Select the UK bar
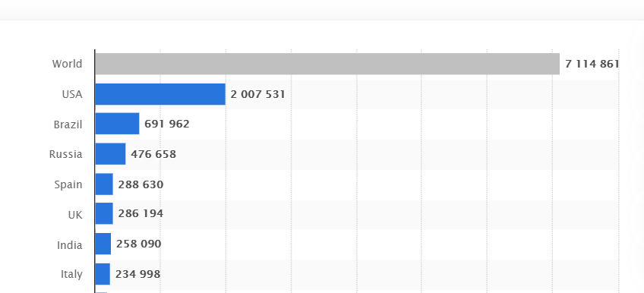The height and width of the screenshot is (293, 644). point(104,213)
